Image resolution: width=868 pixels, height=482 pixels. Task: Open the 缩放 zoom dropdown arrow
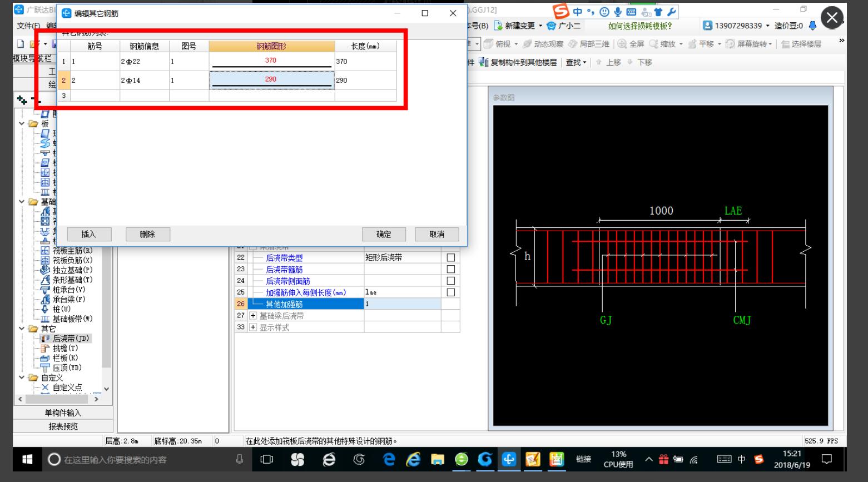pos(681,44)
